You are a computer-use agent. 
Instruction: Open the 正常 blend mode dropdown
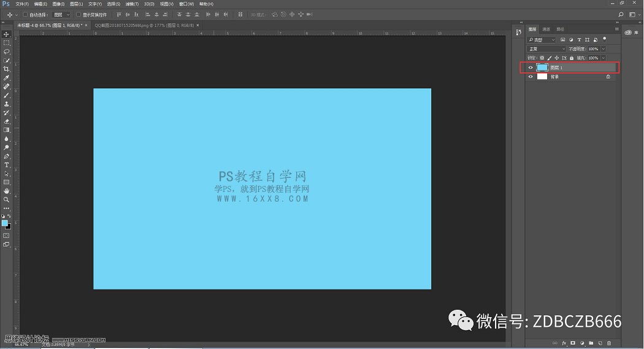click(x=546, y=49)
